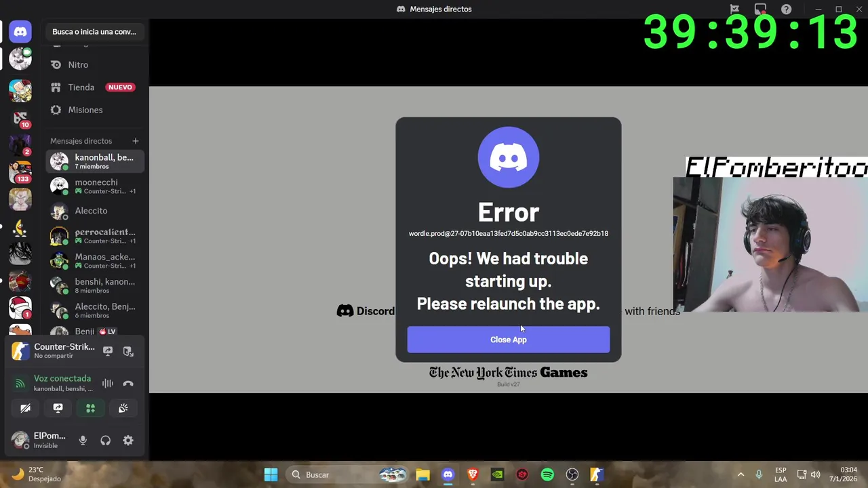This screenshot has height=488, width=868.
Task: Click taskbar Buscar search box
Action: tap(347, 474)
